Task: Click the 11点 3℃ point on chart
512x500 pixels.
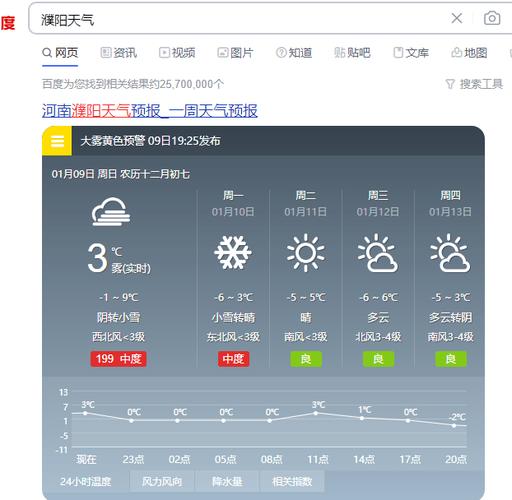Action: click(316, 413)
